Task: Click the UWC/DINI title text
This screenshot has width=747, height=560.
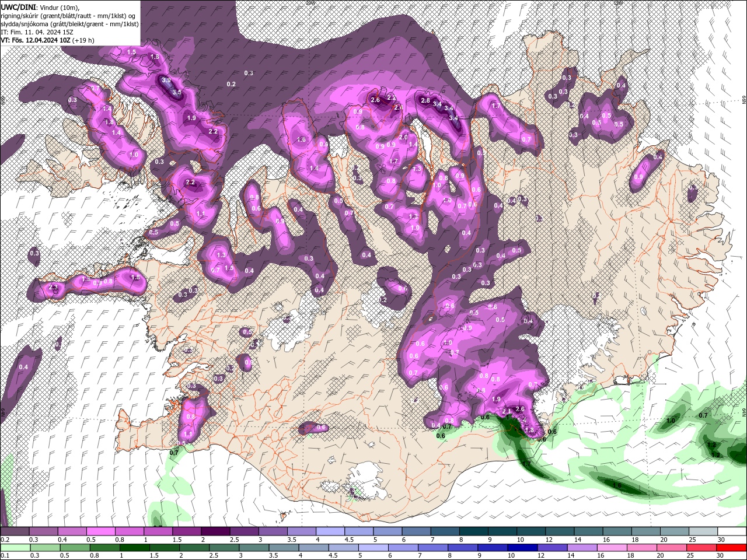Action: tap(18, 8)
